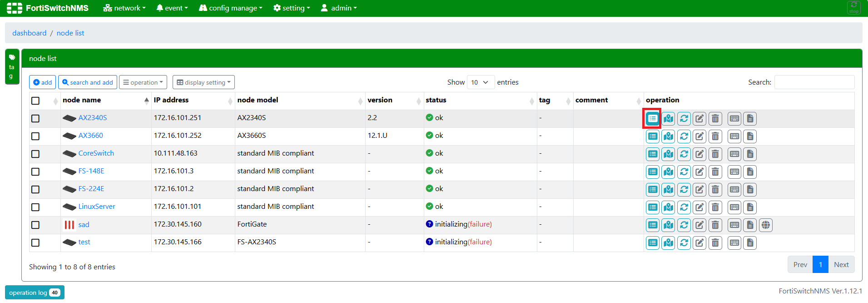Open the keyboard terminal icon for FS-224E
Screen dimensions: 868x303
[x=734, y=190]
